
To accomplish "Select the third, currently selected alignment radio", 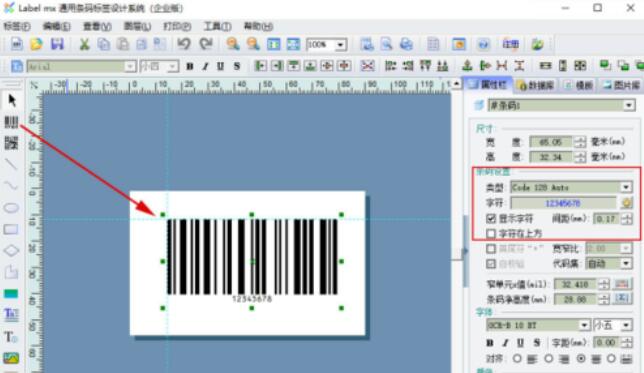I will coord(581,359).
